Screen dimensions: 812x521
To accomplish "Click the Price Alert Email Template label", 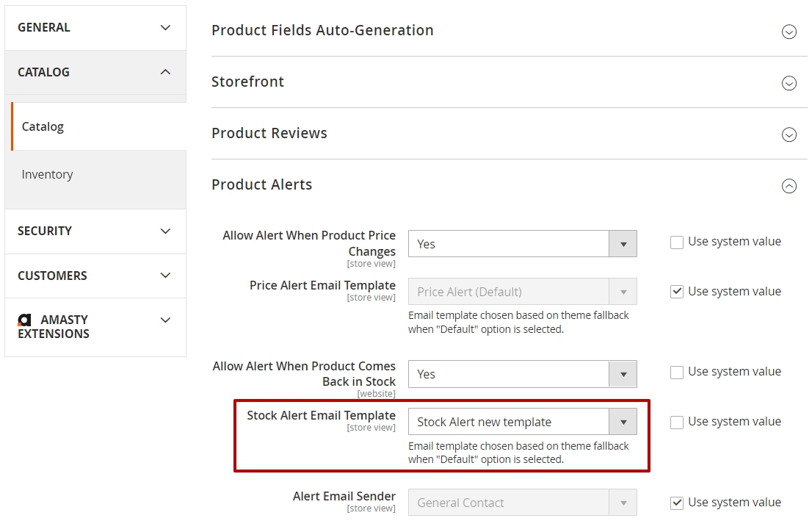I will pos(322,285).
